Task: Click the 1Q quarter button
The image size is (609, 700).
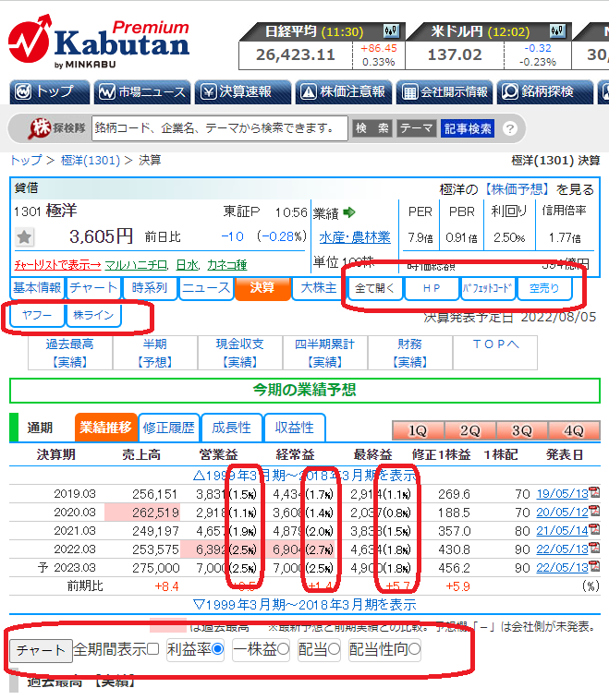Action: tap(419, 430)
